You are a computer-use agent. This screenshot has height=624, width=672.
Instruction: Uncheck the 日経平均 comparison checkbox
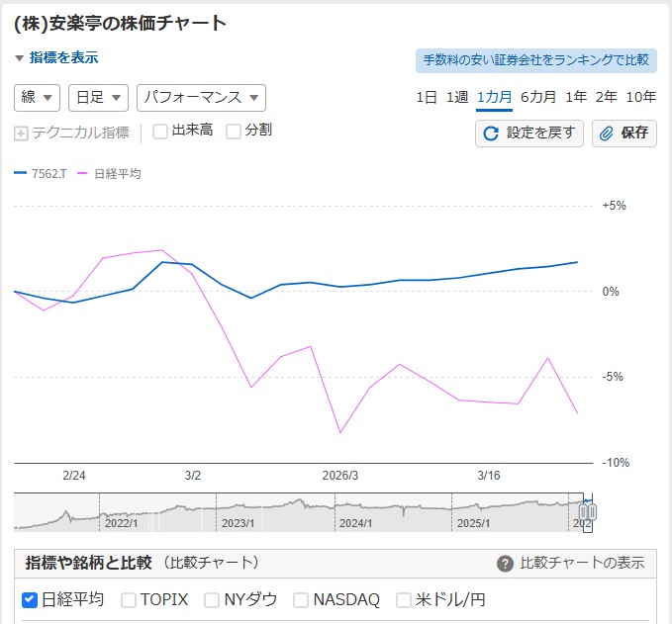click(30, 599)
